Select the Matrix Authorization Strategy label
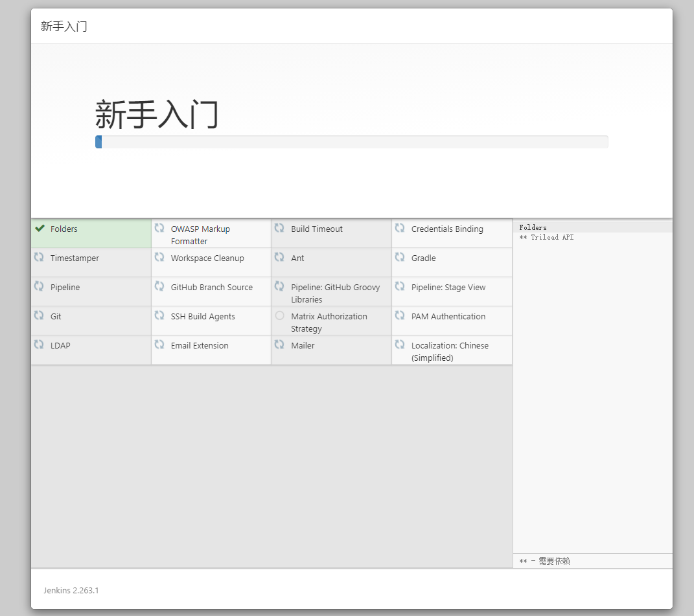Image resolution: width=694 pixels, height=616 pixels. 329,323
